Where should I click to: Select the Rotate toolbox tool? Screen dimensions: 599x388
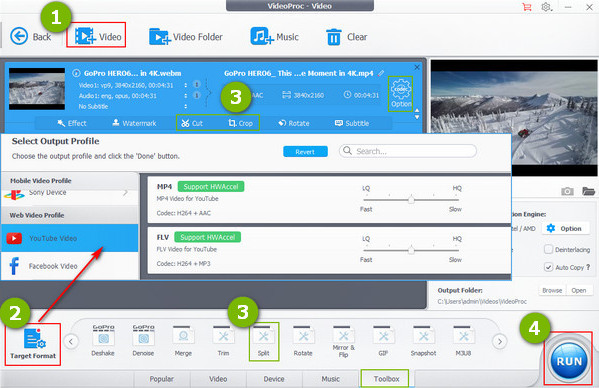pyautogui.click(x=303, y=341)
